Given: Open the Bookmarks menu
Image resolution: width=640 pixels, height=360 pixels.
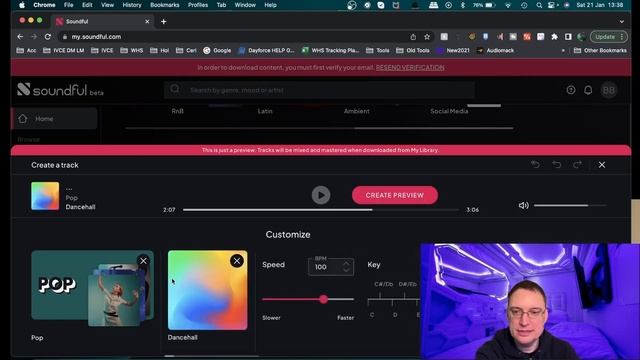Looking at the screenshot, I should point(164,5).
